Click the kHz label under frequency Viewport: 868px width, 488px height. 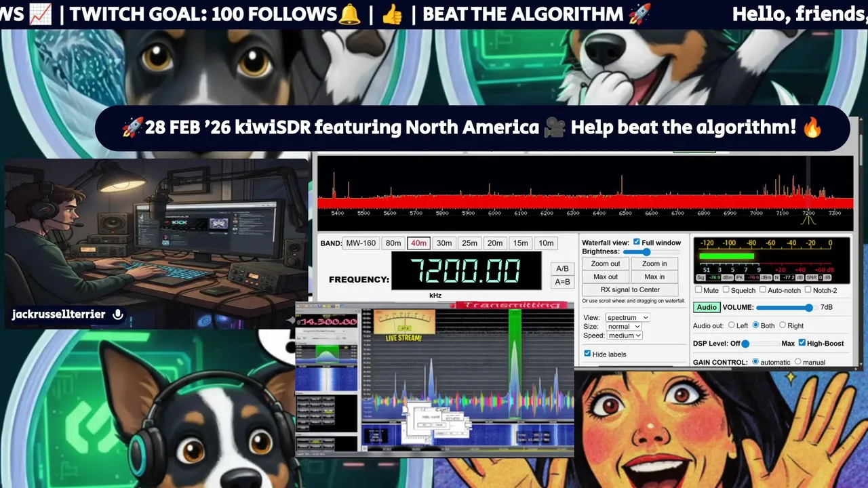pyautogui.click(x=435, y=296)
